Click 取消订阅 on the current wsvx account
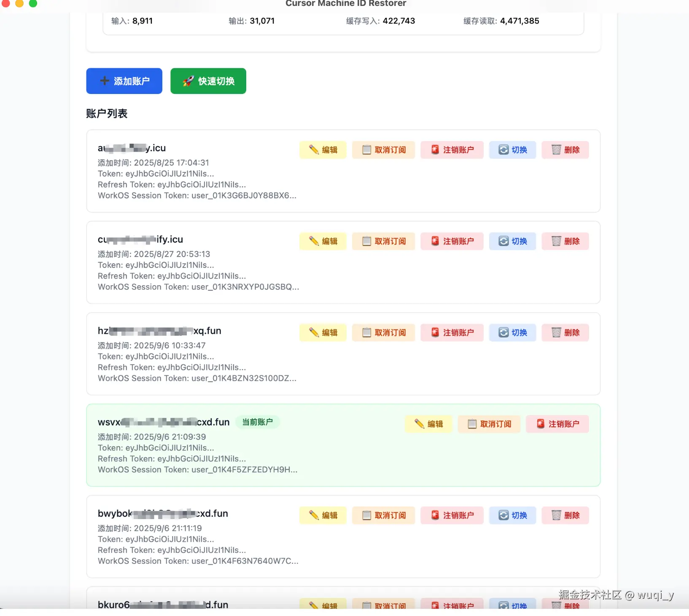 coord(489,424)
